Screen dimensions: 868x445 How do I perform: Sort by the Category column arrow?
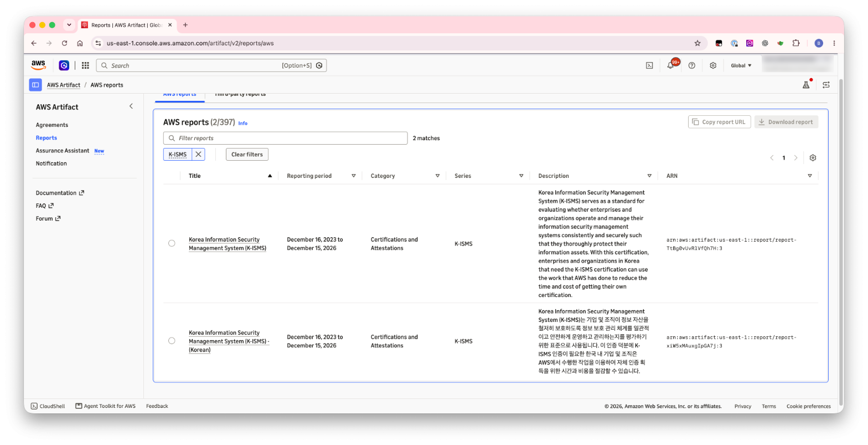[x=437, y=176]
